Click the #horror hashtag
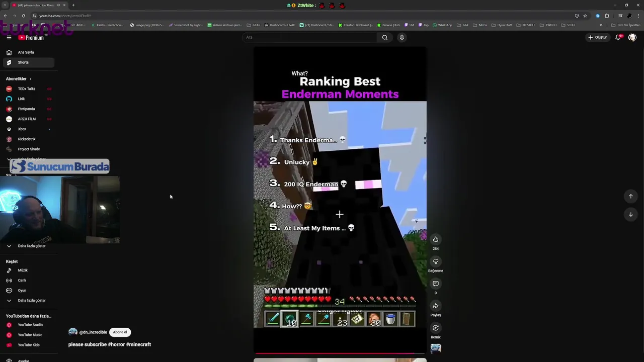 (x=116, y=344)
